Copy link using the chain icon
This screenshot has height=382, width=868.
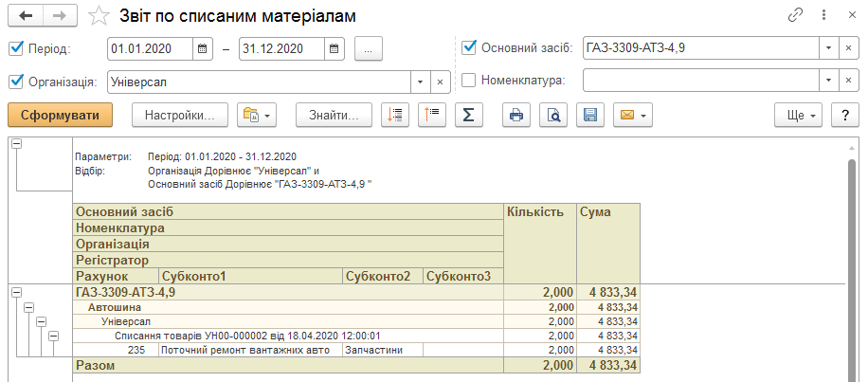795,15
